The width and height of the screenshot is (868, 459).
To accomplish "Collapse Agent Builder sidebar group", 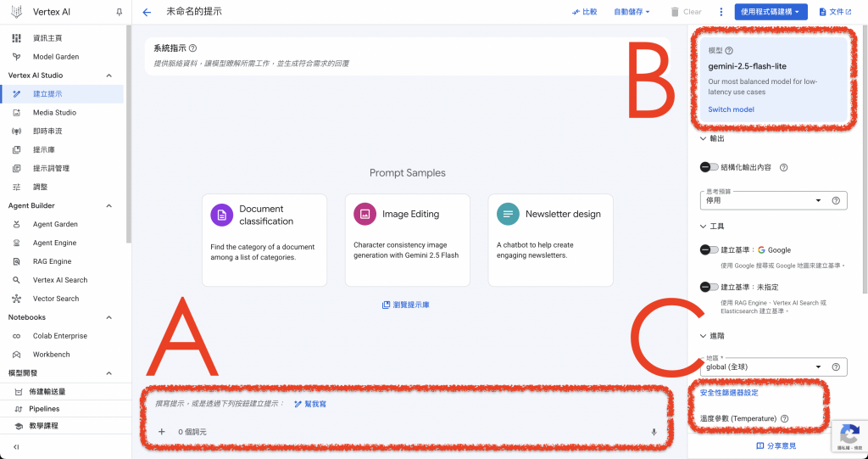I will [x=109, y=205].
